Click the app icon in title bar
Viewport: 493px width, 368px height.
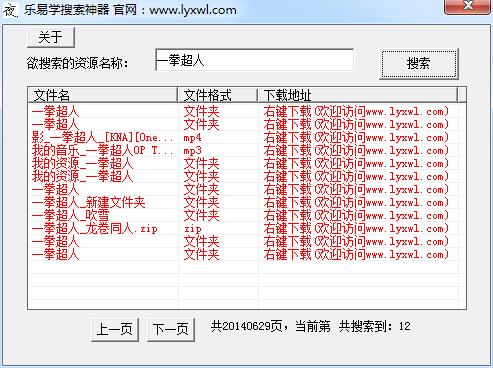point(10,10)
